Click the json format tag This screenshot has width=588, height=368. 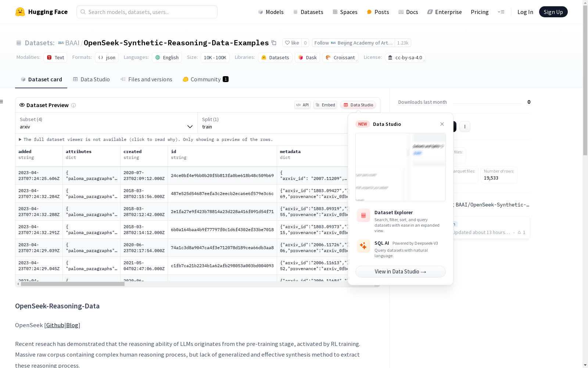coord(107,57)
